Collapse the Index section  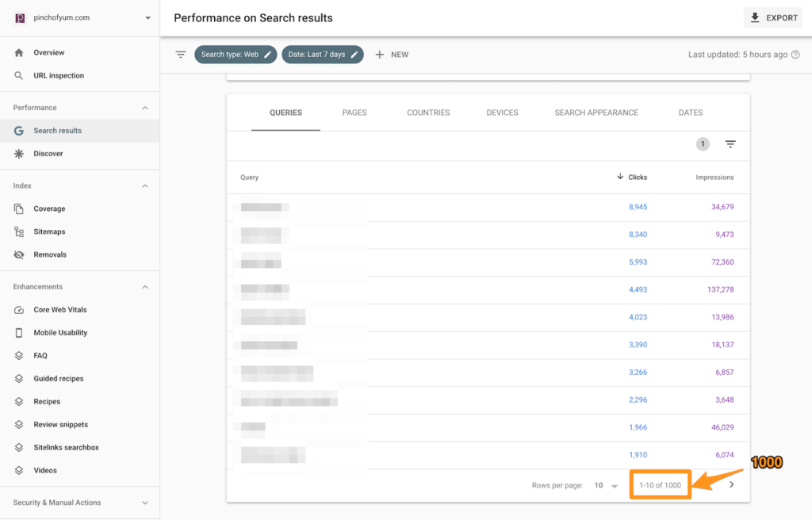[145, 185]
